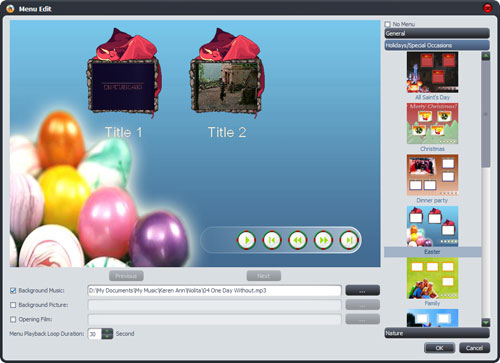500x363 pixels.
Task: Choose the Dinner party menu template
Action: [x=432, y=175]
